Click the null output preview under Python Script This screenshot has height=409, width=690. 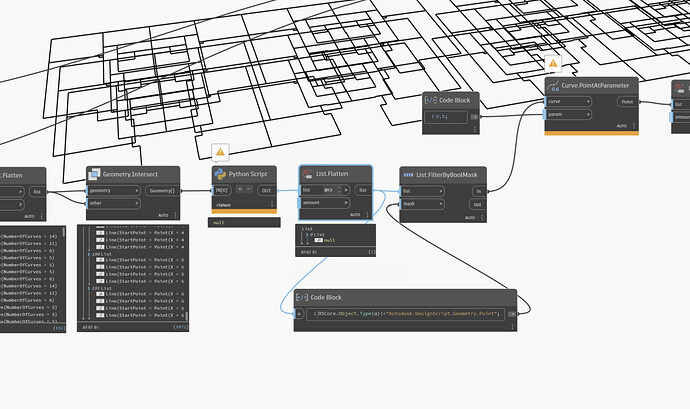[218, 222]
